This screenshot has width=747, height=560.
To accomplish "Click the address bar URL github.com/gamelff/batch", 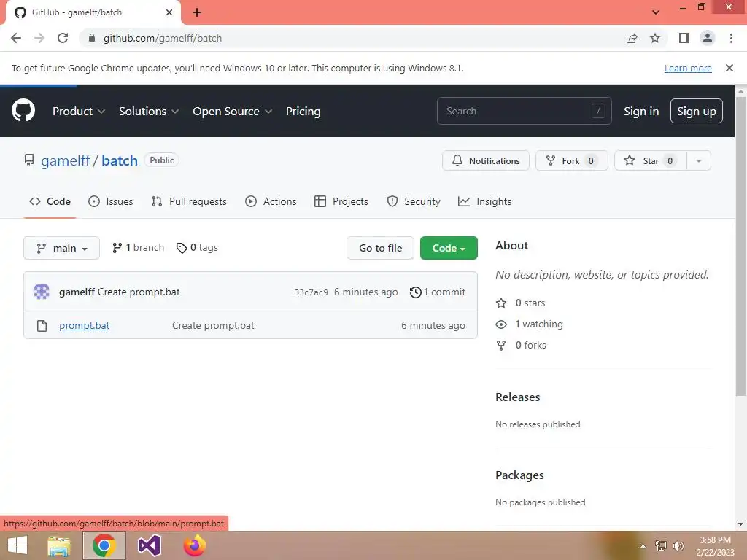I will pos(163,38).
